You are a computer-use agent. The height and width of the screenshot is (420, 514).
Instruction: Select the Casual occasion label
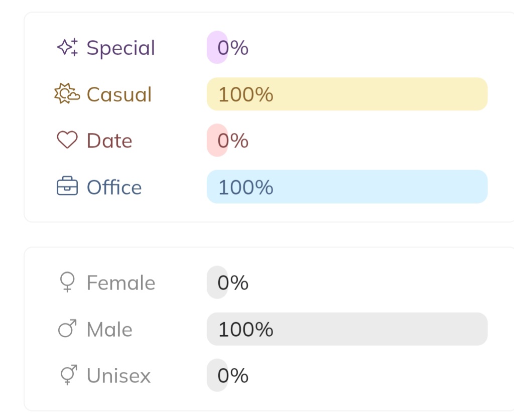pos(119,94)
